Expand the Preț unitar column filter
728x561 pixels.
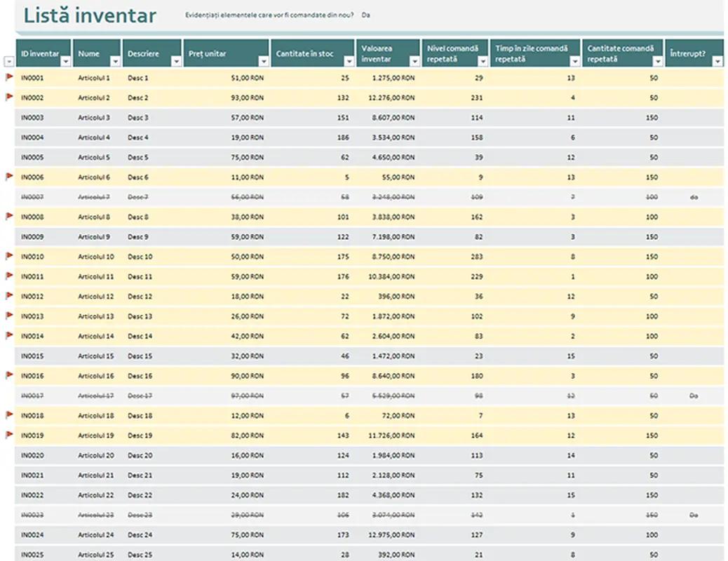[x=262, y=62]
